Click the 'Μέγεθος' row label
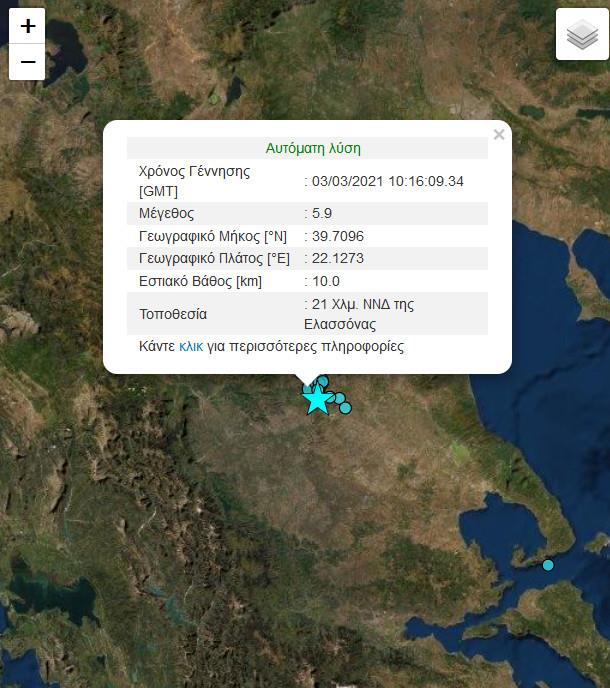Image resolution: width=610 pixels, height=688 pixels. click(166, 213)
